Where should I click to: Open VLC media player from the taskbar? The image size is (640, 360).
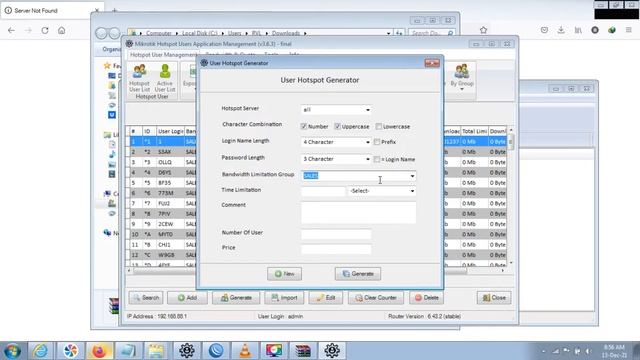(245, 351)
